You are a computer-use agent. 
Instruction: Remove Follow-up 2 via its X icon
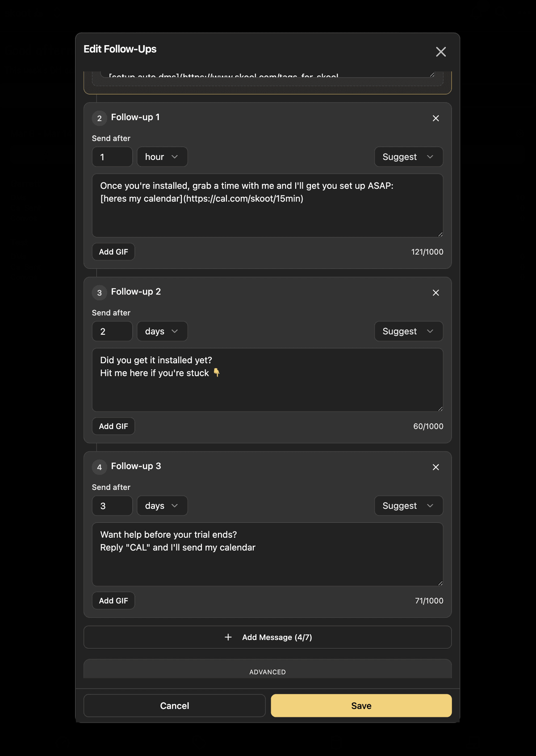435,293
